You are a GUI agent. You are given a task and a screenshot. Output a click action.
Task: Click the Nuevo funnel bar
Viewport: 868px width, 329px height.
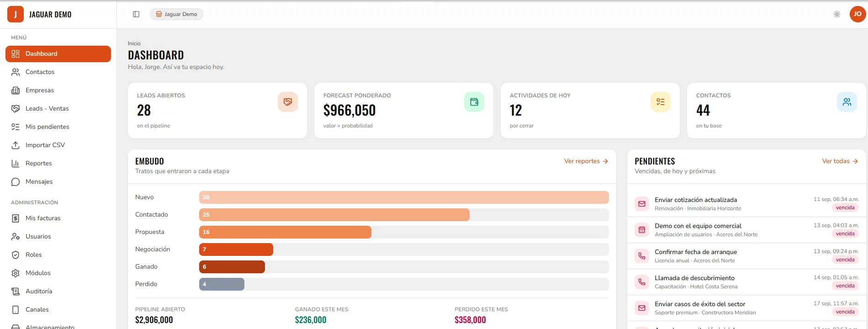coord(404,197)
